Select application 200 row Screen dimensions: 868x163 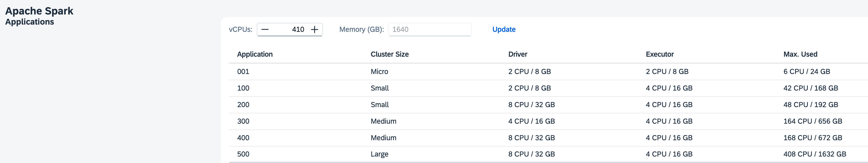point(548,105)
